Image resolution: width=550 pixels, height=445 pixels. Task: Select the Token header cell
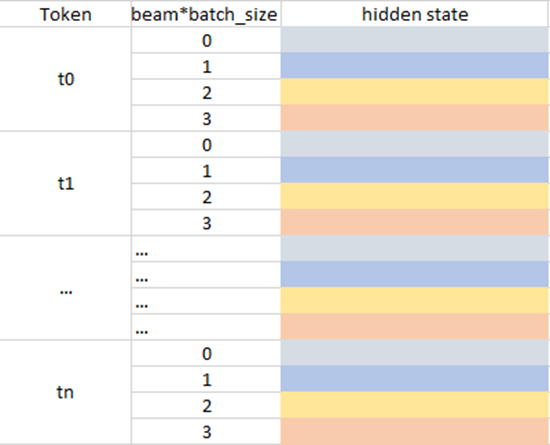66,14
